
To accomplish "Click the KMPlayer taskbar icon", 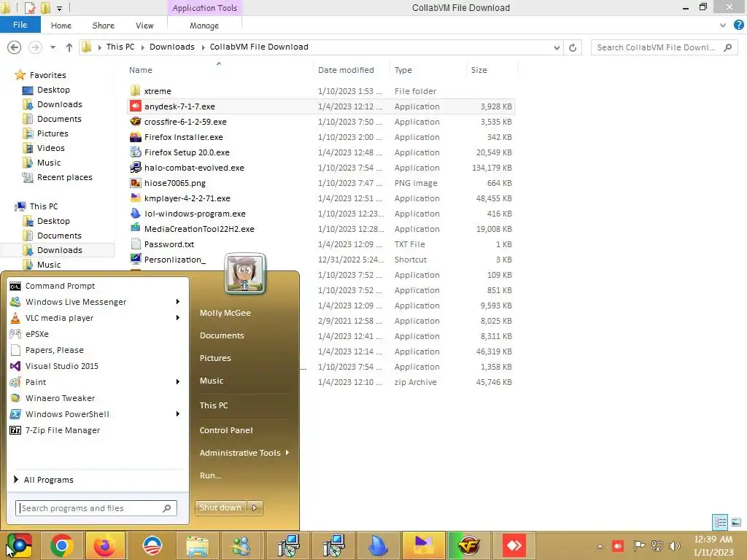I will pyautogui.click(x=424, y=545).
